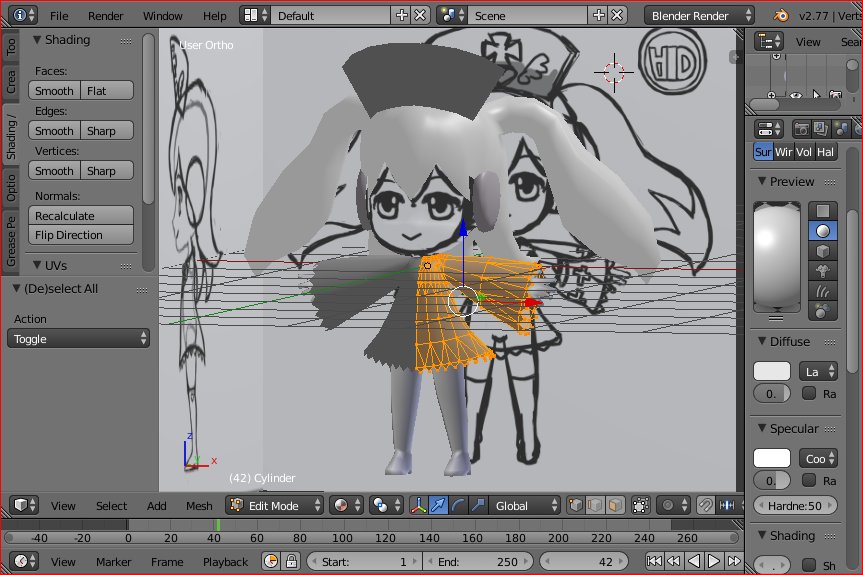
Task: Select the Wir wire material type
Action: click(x=784, y=152)
